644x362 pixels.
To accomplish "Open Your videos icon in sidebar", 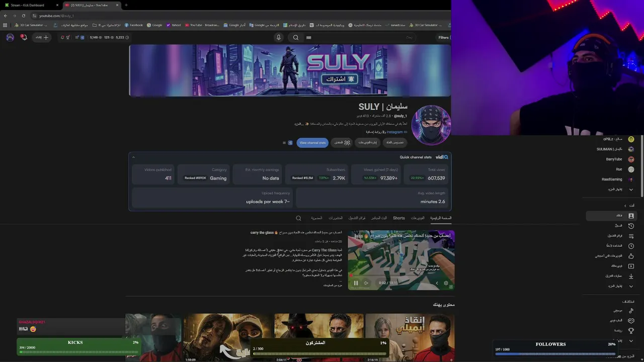I will (x=631, y=266).
